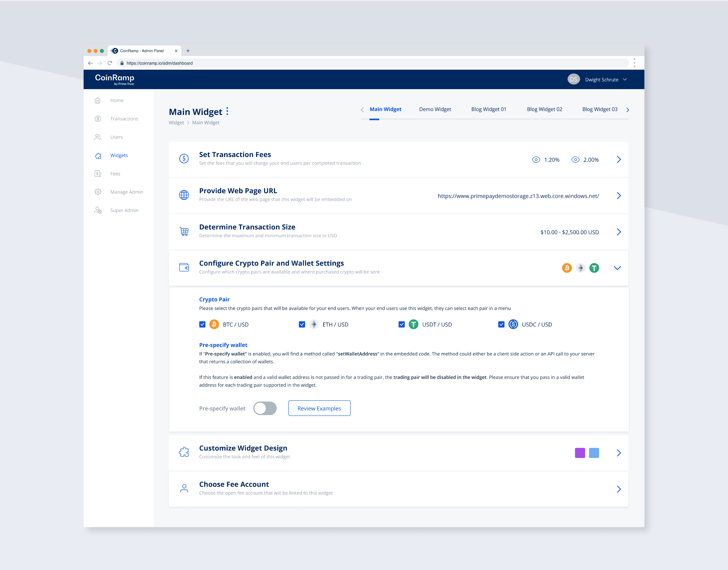
Task: Click the person icon beside Choose Fee Account
Action: click(184, 488)
